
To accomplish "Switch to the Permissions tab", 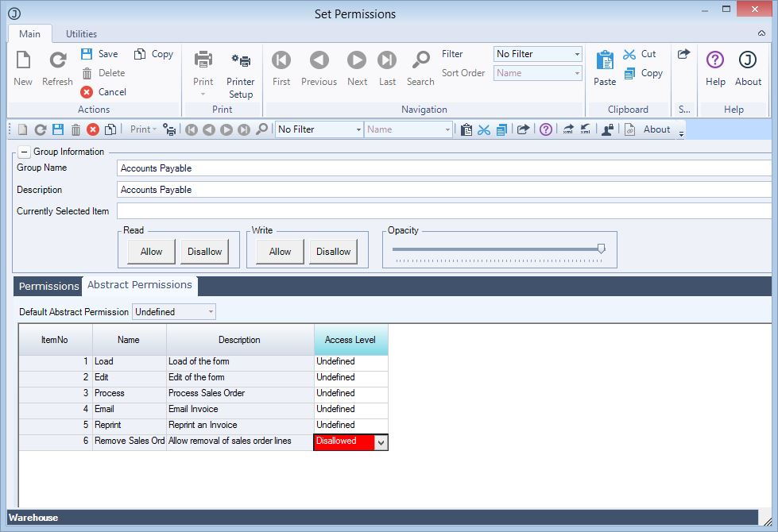I will pos(48,286).
